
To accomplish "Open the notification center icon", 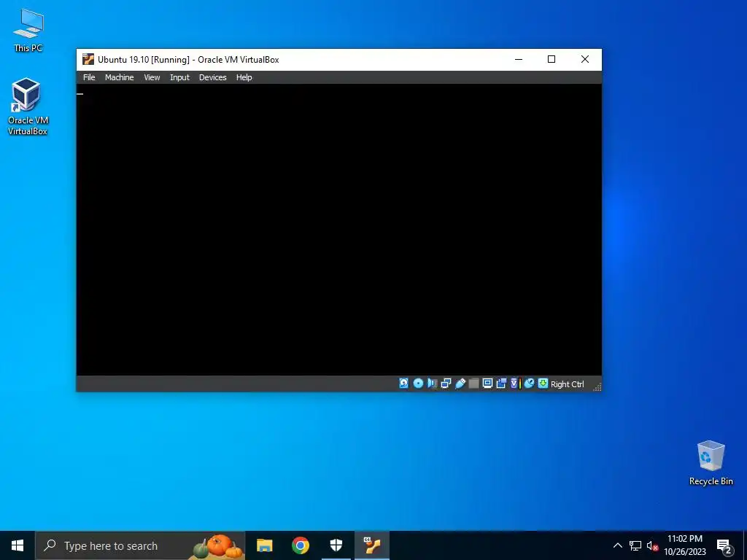I will 724,546.
